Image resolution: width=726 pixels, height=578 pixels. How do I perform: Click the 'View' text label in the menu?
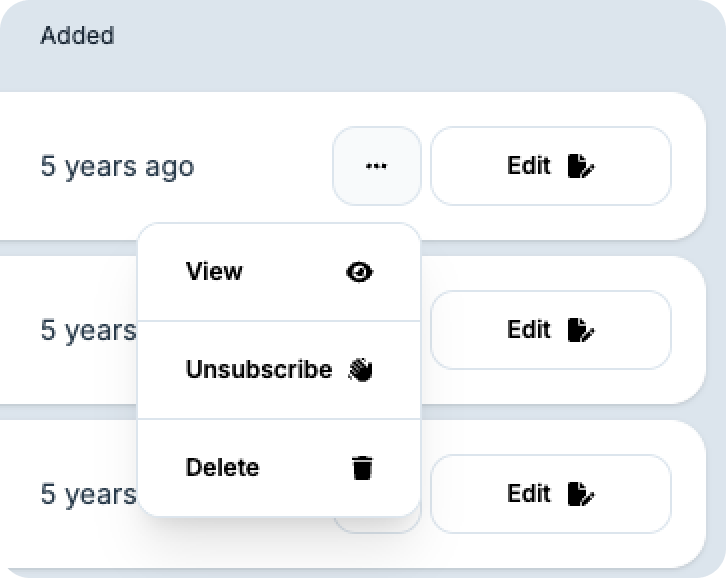pyautogui.click(x=214, y=271)
